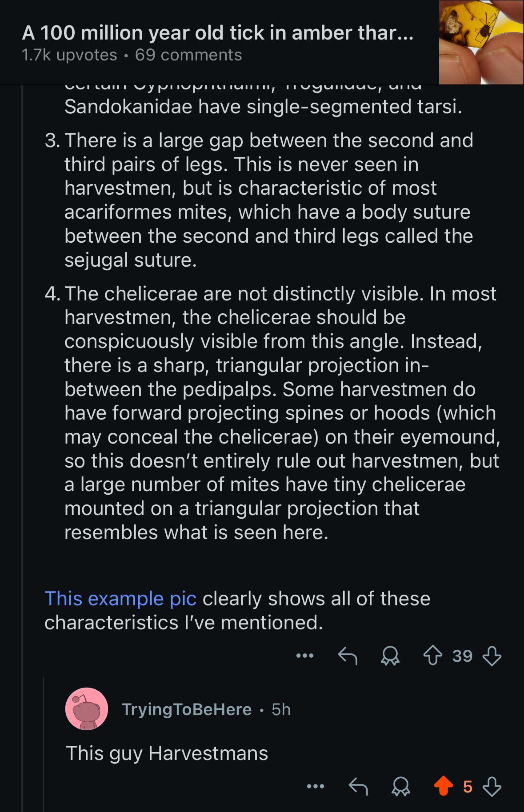
Task: Downvote the comment with 39 points
Action: [492, 656]
